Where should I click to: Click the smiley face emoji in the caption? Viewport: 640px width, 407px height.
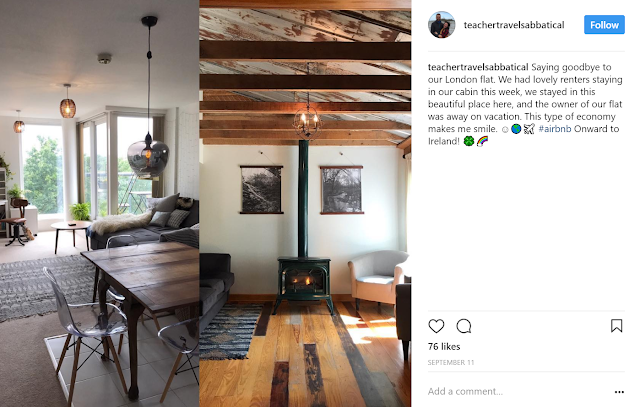point(505,129)
